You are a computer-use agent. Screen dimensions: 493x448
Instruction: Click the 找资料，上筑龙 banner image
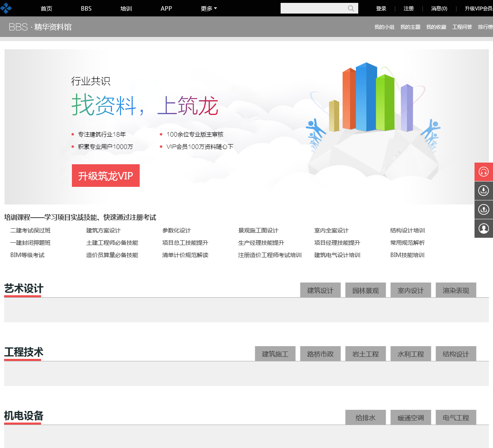(246, 127)
